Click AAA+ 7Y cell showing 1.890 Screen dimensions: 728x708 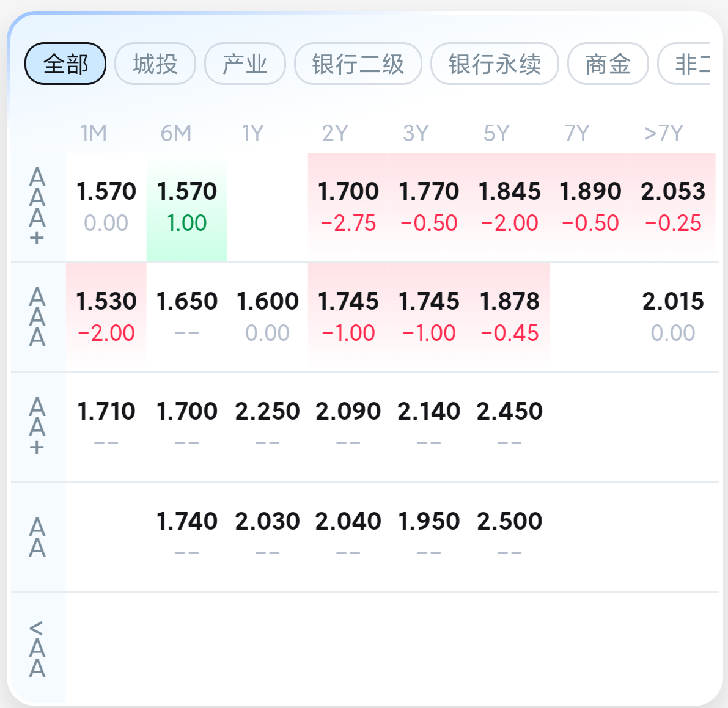pos(590,206)
